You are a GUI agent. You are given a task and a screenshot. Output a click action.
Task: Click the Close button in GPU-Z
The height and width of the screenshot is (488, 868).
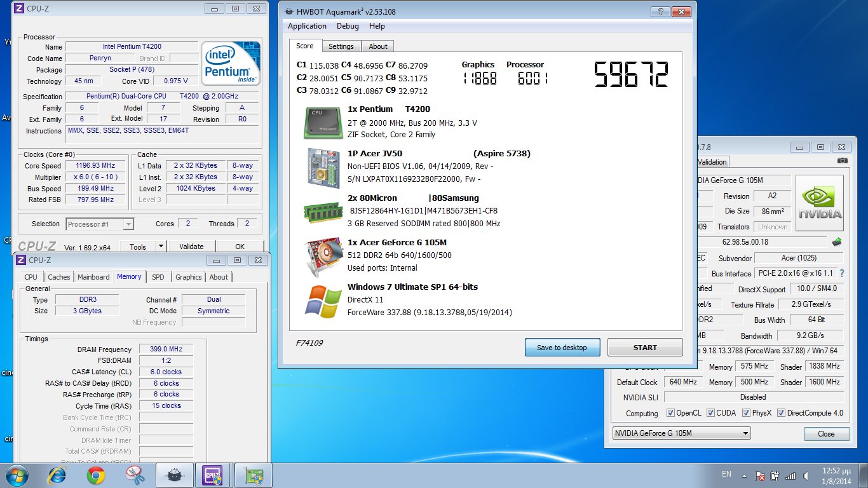point(827,434)
